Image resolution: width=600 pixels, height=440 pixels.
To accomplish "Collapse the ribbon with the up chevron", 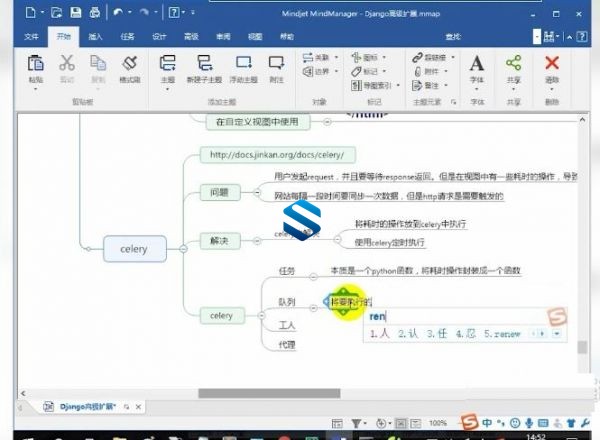I will coord(570,37).
